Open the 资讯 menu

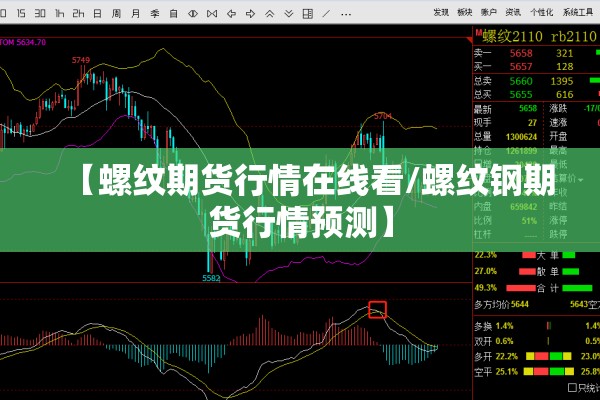(513, 12)
